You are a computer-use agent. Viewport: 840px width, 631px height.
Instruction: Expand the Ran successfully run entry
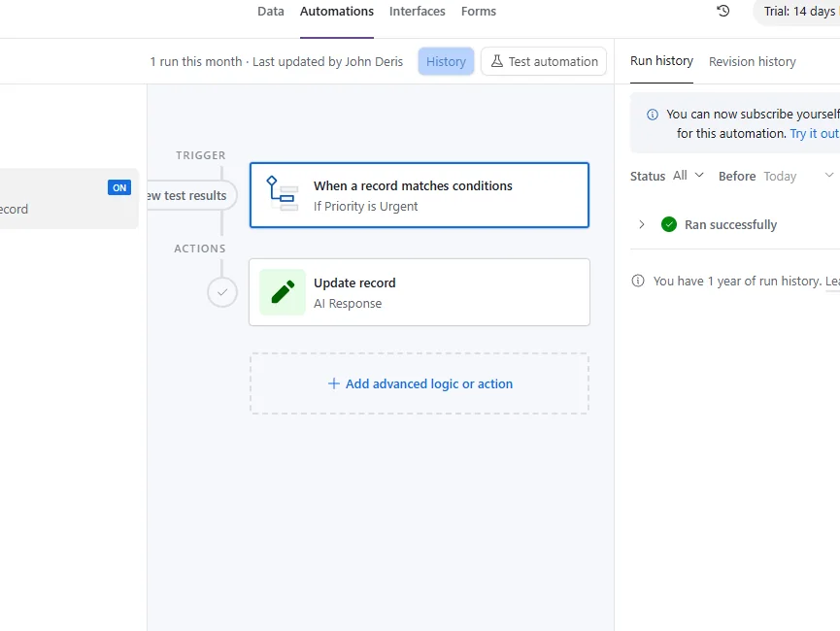[641, 224]
